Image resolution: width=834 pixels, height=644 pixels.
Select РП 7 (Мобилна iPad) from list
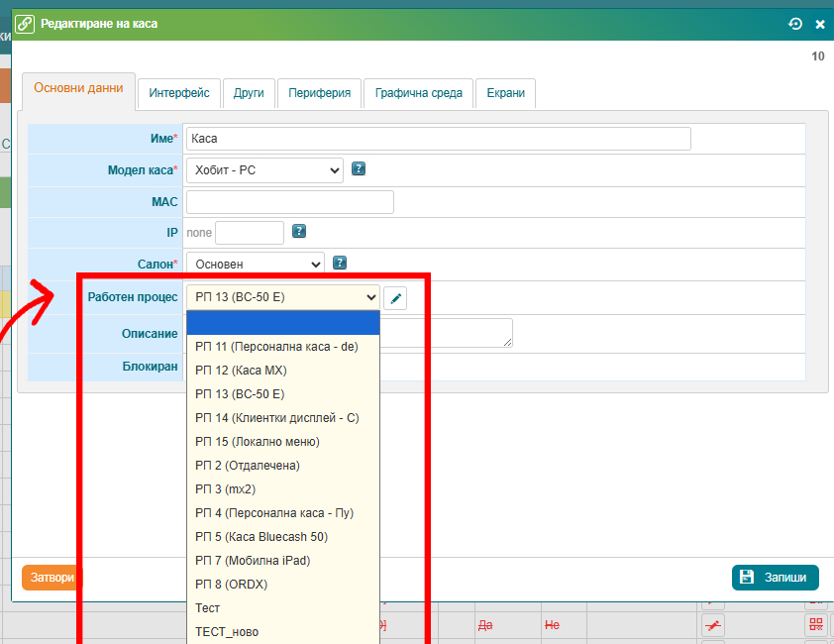[x=253, y=561]
